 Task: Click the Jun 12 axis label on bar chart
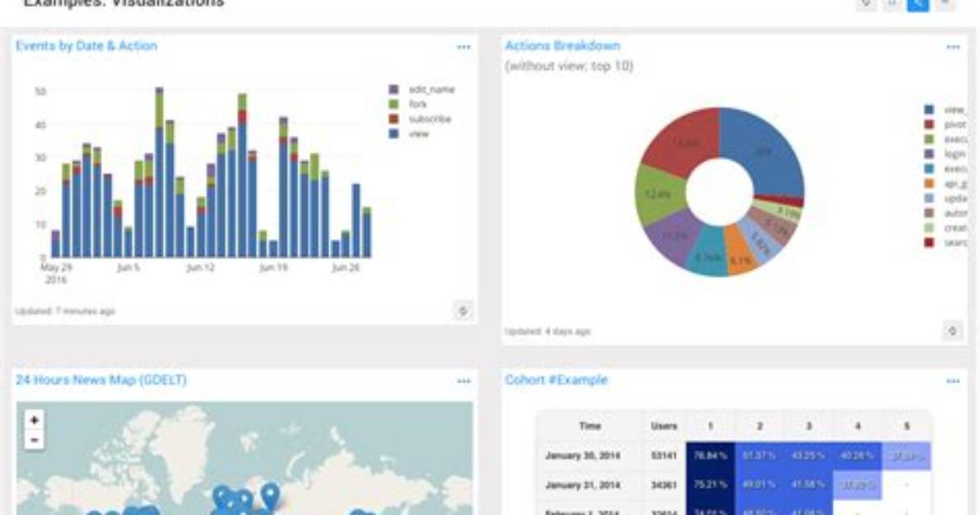click(x=201, y=268)
